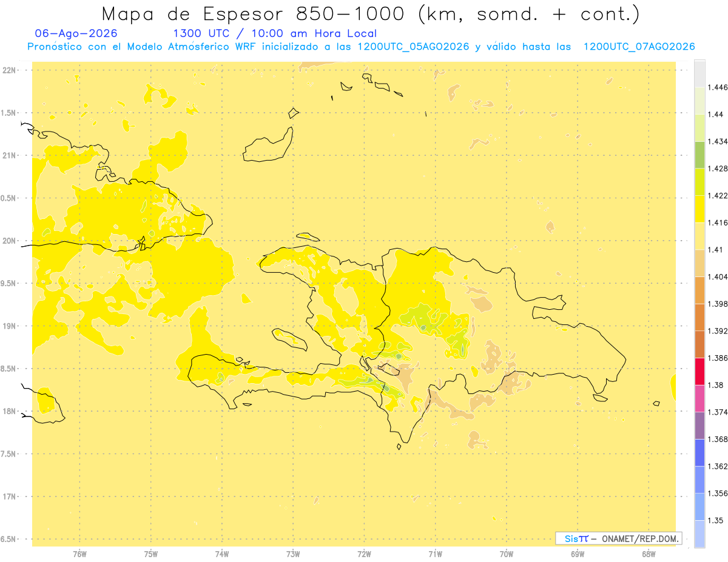Click the legend value 1.416

pos(718,222)
